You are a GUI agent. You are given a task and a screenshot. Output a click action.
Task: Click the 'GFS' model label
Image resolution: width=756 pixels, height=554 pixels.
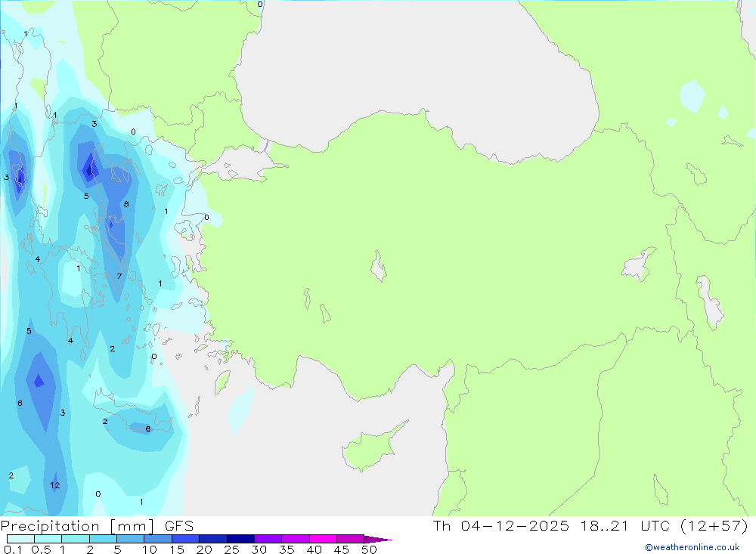179,526
